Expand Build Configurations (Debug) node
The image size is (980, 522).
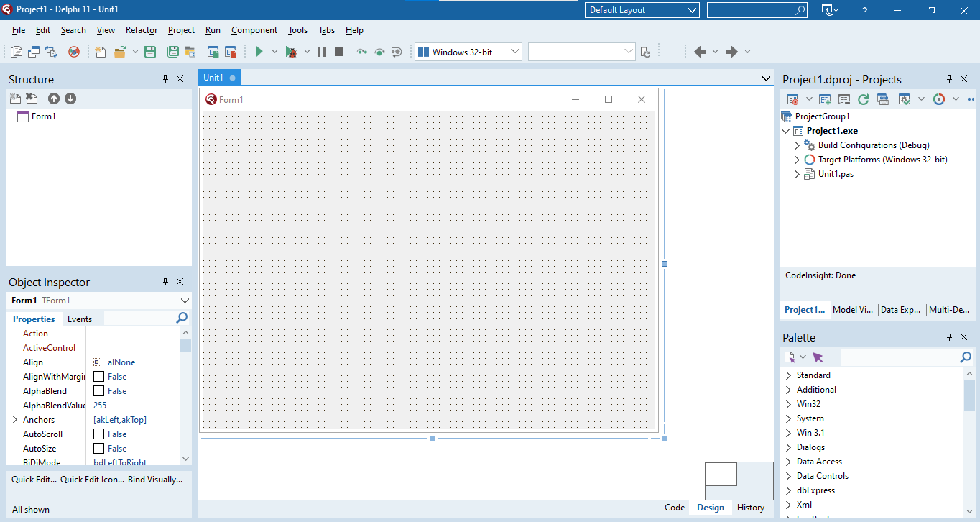[797, 145]
